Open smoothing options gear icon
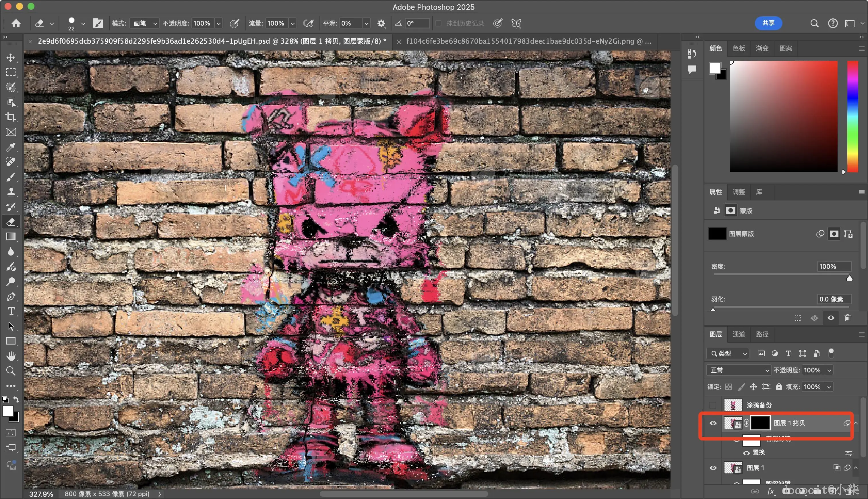 click(381, 23)
